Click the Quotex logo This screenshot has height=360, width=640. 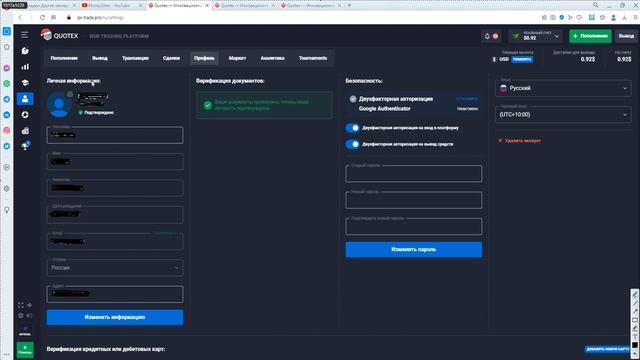59,36
